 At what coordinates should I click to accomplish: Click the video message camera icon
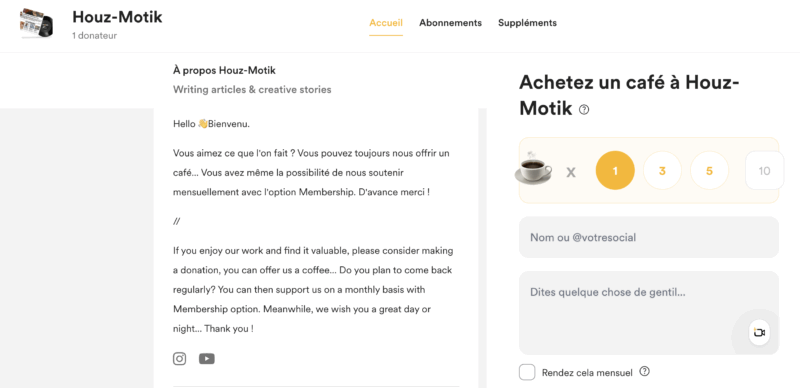[759, 332]
